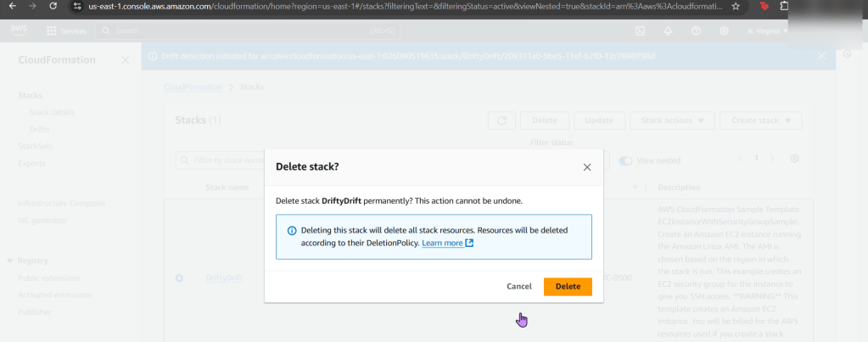Select the DriftyDrift stack radio button
The height and width of the screenshot is (342, 868).
pos(179,278)
